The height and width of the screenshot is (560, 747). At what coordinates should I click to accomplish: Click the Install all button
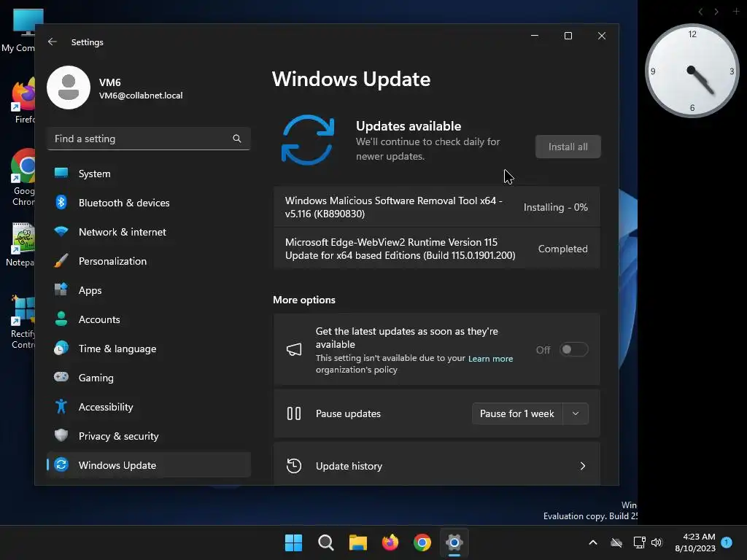tap(568, 147)
